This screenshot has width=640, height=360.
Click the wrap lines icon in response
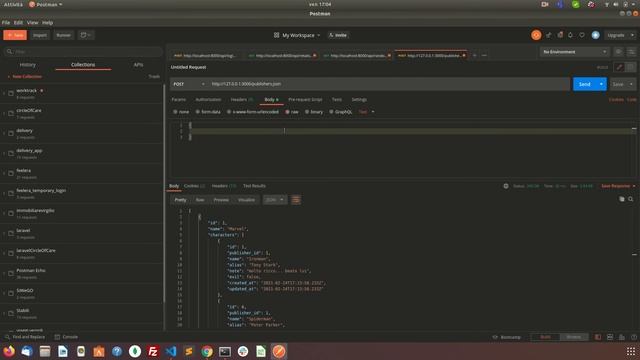coord(296,200)
